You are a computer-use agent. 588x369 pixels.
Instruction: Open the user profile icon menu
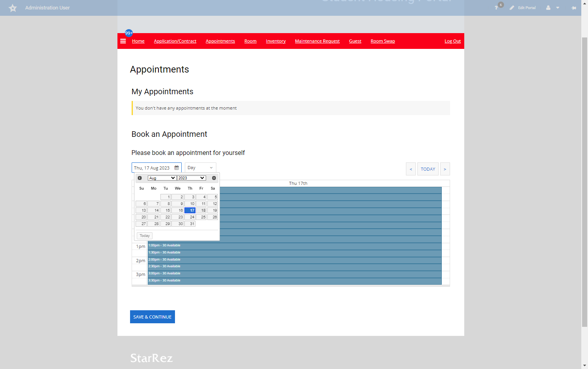click(x=548, y=8)
